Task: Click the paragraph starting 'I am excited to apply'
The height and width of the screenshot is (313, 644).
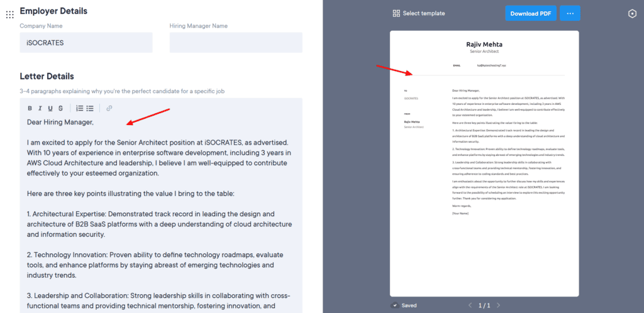Action: pos(160,158)
